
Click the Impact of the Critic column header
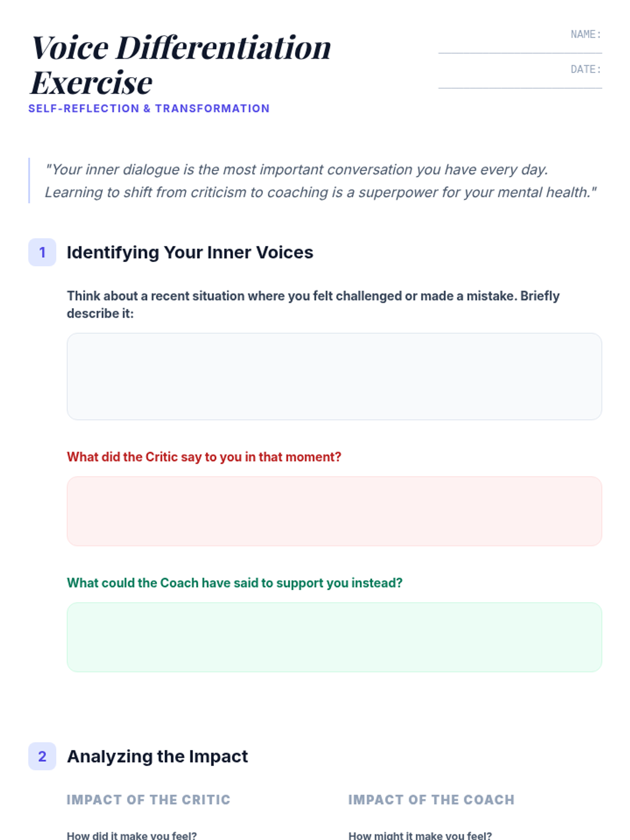[149, 800]
